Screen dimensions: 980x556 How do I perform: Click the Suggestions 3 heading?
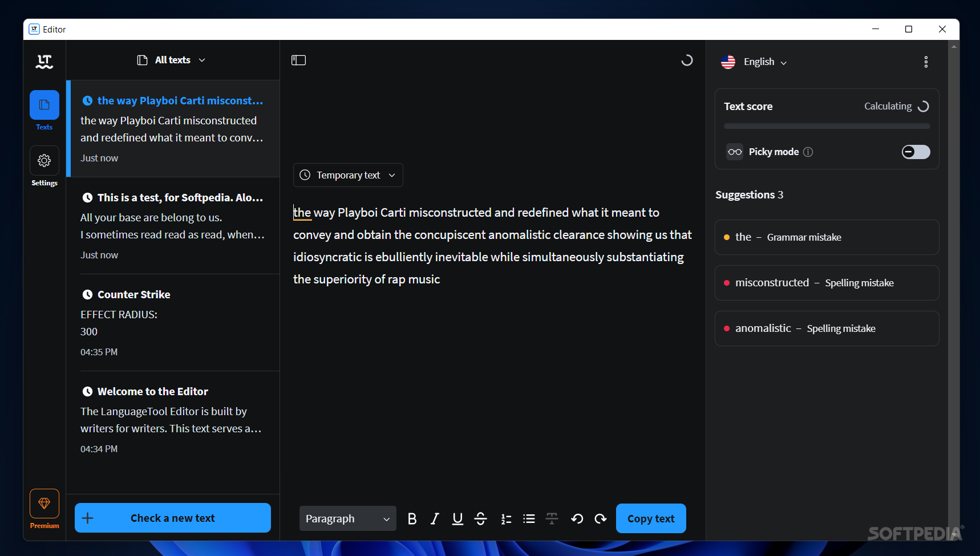749,195
